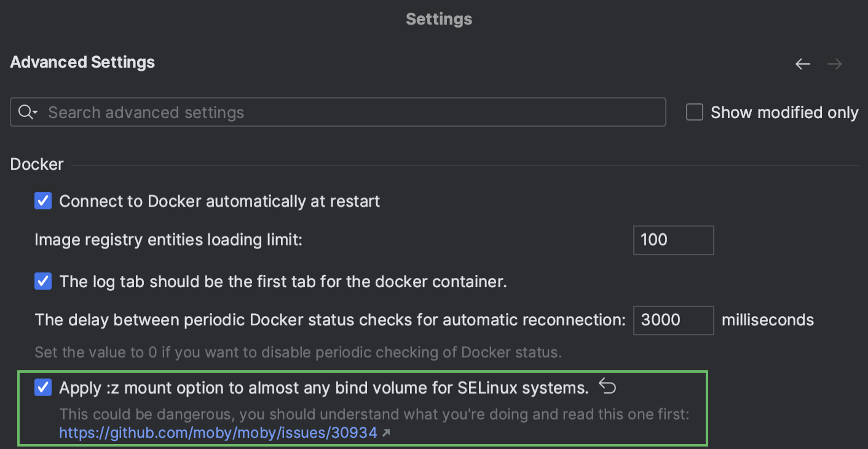868x449 pixels.
Task: Navigate back using the left arrow icon
Action: click(x=803, y=63)
